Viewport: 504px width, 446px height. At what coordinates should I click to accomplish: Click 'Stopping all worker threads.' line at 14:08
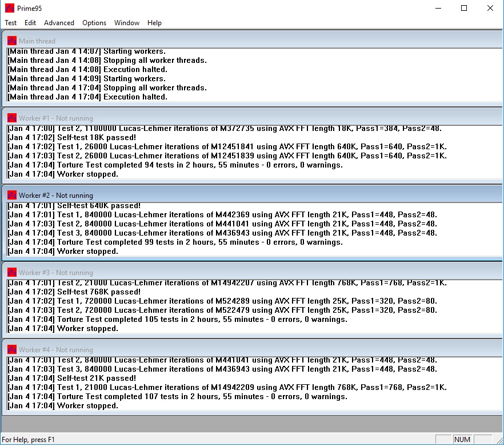point(107,61)
